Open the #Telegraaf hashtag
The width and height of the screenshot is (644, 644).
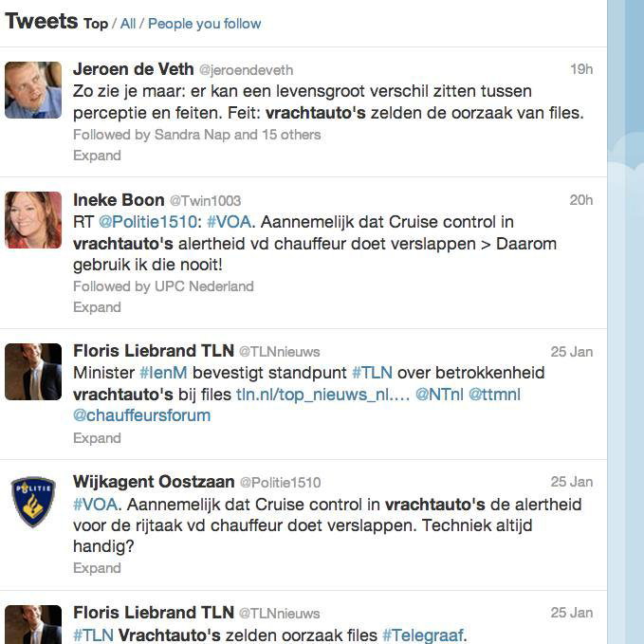click(x=423, y=635)
